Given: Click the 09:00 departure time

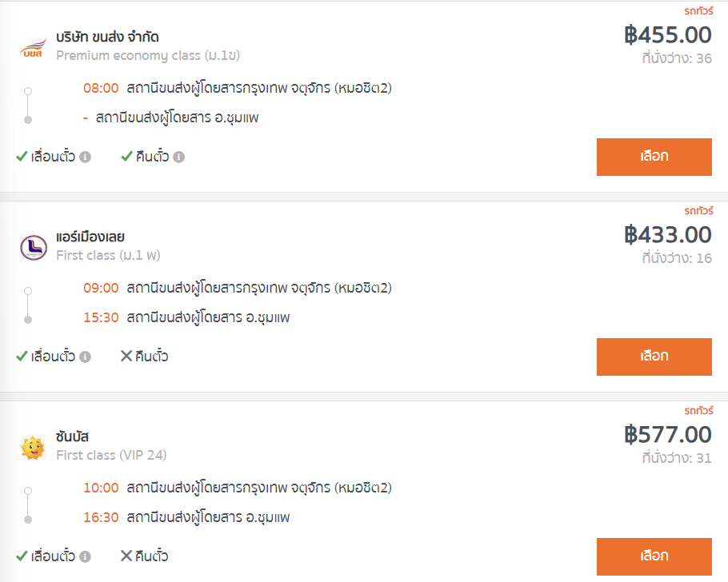Looking at the screenshot, I should [101, 288].
